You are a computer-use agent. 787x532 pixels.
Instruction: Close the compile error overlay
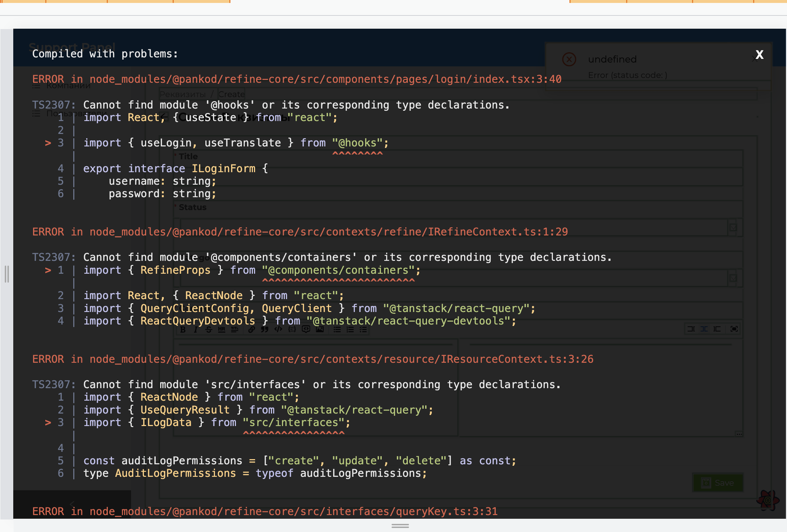pyautogui.click(x=759, y=55)
